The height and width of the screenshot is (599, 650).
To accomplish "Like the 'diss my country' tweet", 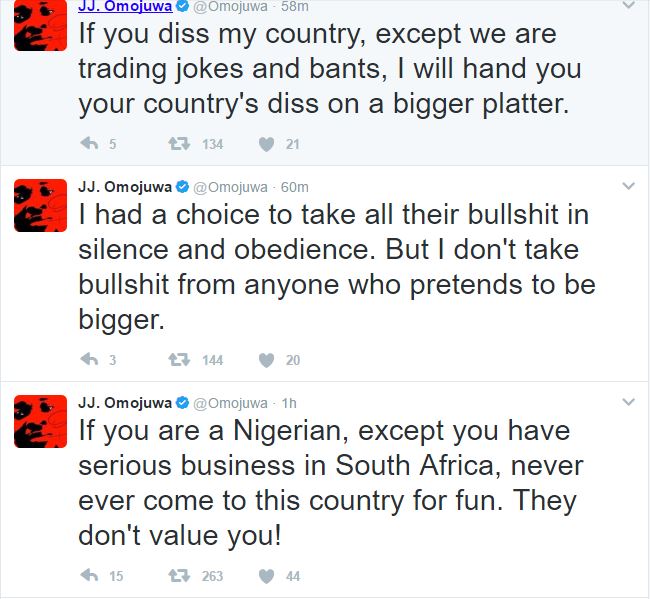I will 266,144.
